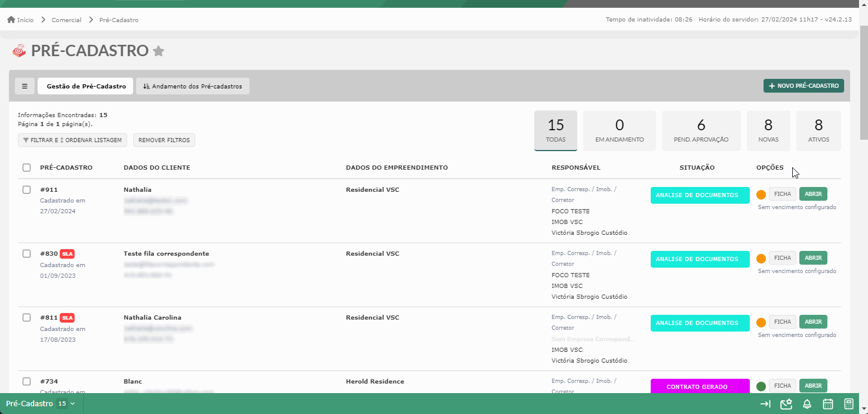The height and width of the screenshot is (414, 868).
Task: Select the Em Andamento 0 counter tab
Action: (620, 130)
